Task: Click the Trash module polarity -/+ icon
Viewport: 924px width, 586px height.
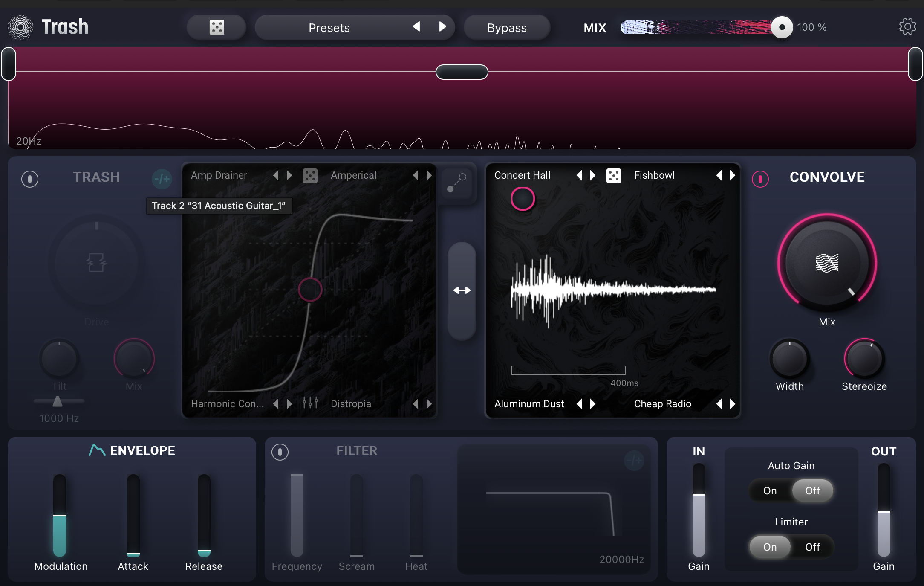Action: pos(162,179)
